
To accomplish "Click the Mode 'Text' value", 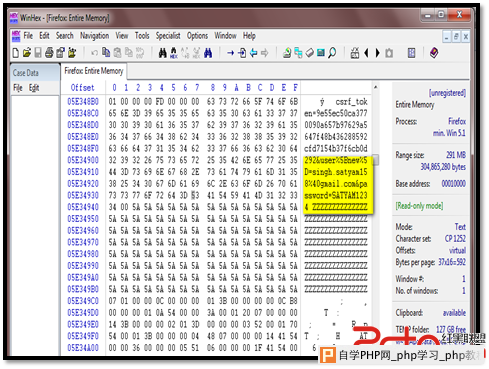I will pos(460,227).
